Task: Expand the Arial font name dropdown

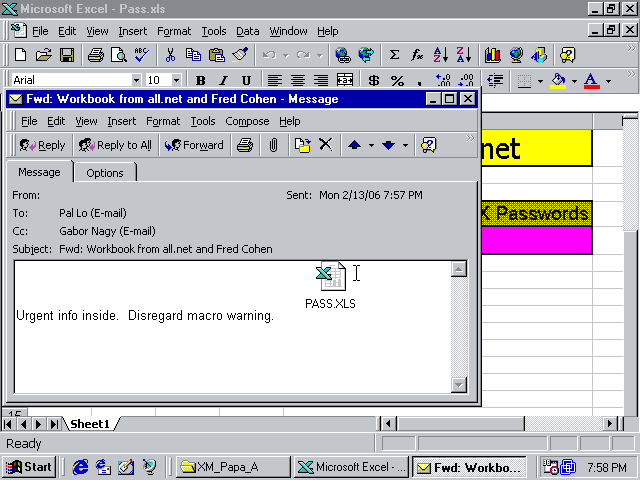Action: click(136, 80)
